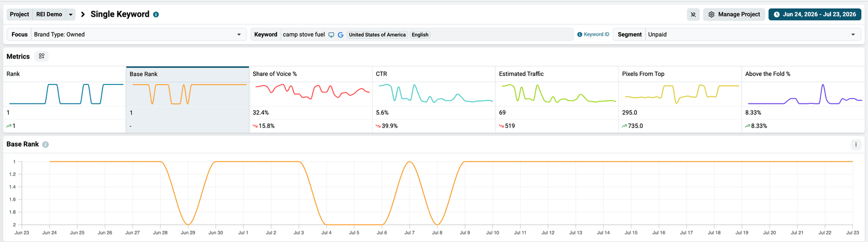Click the Jun 29 label on chart axis
The width and height of the screenshot is (868, 242).
(x=188, y=233)
